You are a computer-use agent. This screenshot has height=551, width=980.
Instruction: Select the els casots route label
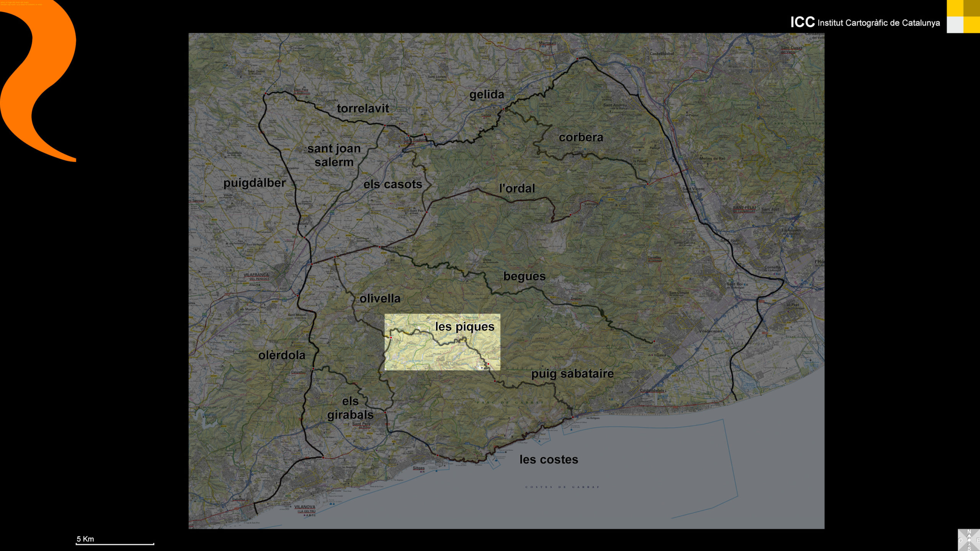393,184
